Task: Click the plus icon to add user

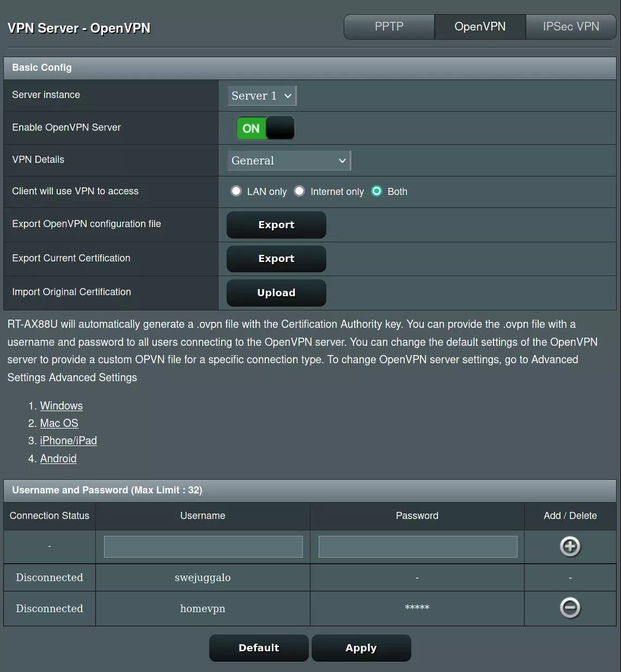Action: (570, 546)
